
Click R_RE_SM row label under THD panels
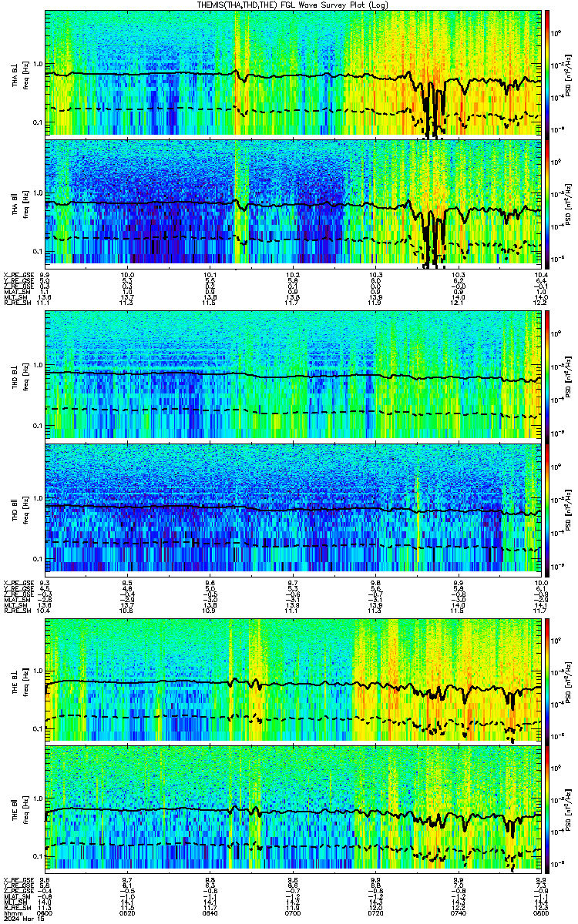(x=17, y=611)
